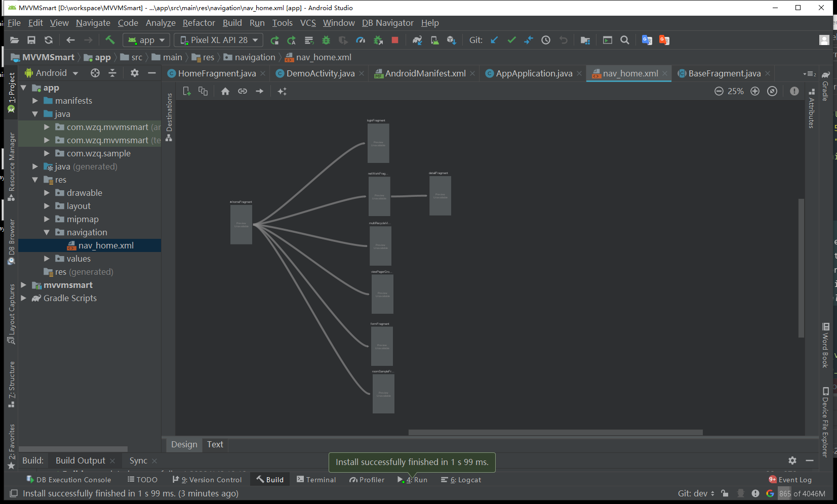Click the horizontal scrollbar in the design canvas
This screenshot has width=837, height=504.
(555, 433)
